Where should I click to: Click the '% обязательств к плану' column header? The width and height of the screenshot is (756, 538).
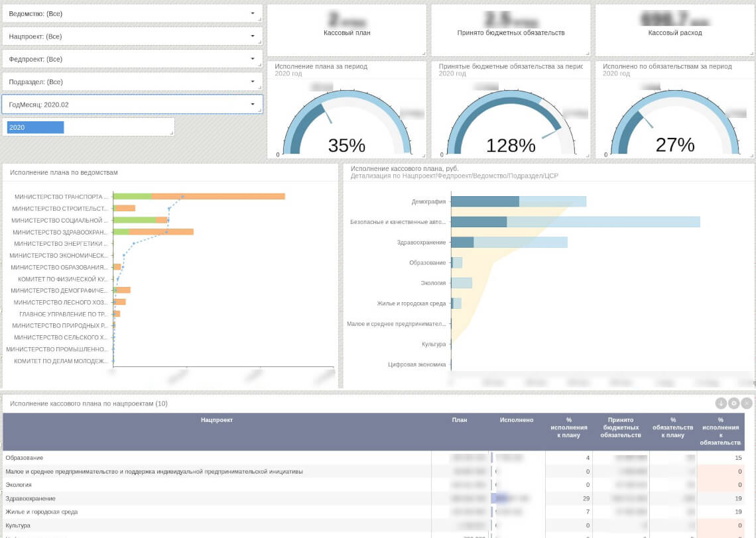(673, 427)
